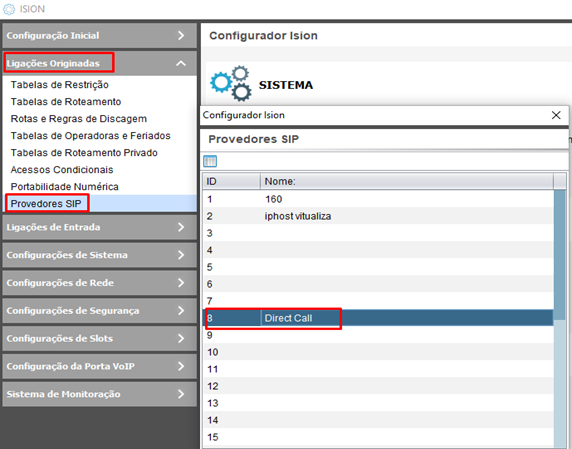
Task: Expand Configurações de Segurança section
Action: [x=100, y=310]
